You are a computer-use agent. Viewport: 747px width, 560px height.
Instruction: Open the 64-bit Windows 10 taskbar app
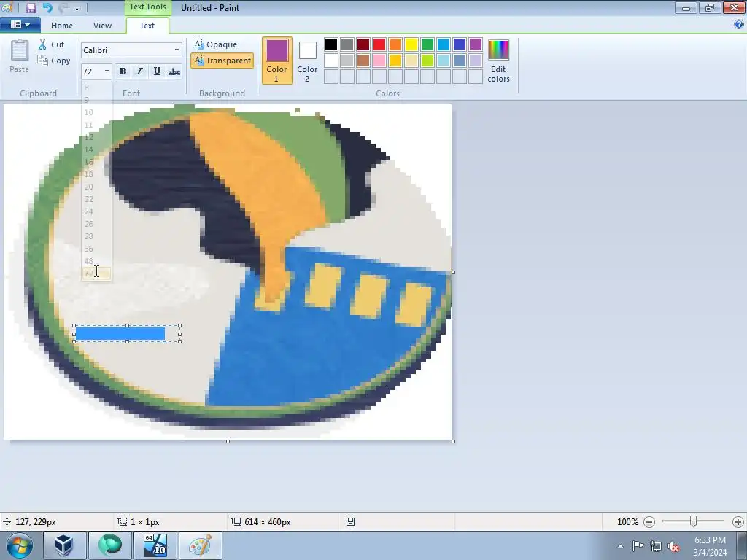[155, 545]
